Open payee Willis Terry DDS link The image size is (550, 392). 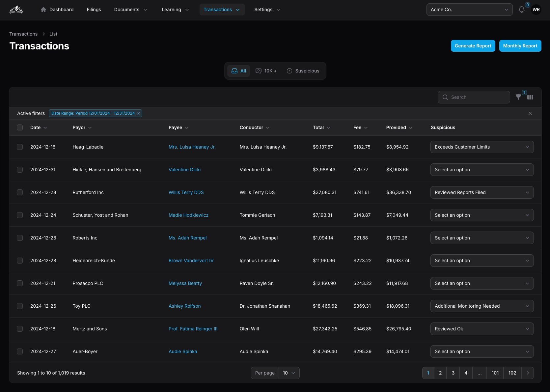pyautogui.click(x=186, y=192)
